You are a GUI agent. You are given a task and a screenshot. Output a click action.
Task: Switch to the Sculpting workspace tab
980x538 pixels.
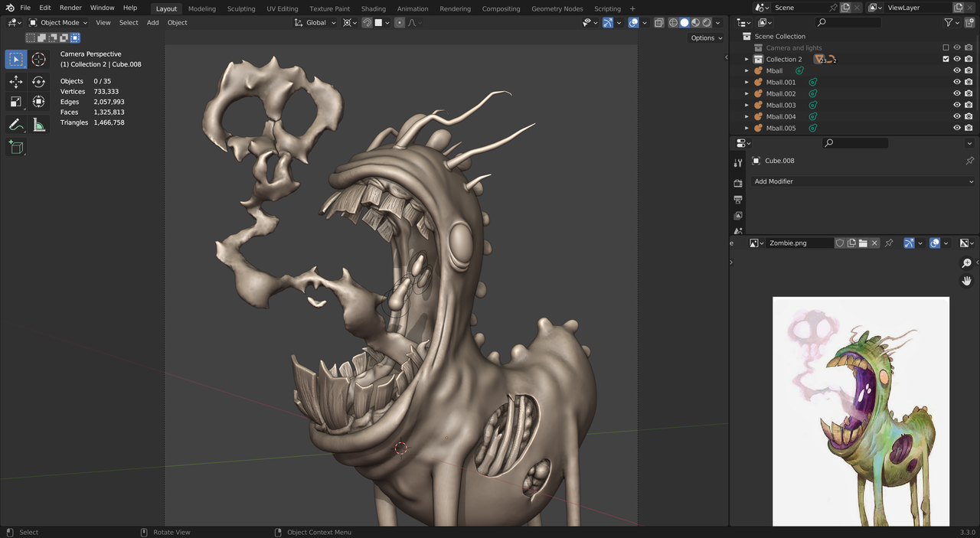pos(240,8)
